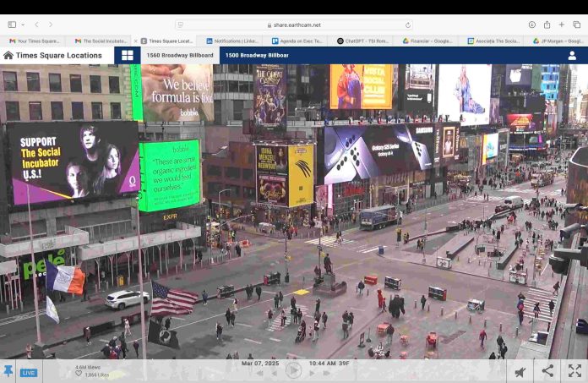Open Safari downloads icon

pyautogui.click(x=532, y=25)
